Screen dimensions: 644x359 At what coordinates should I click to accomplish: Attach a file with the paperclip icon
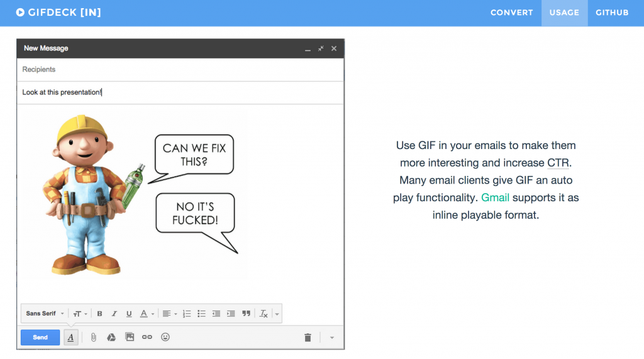(x=93, y=337)
